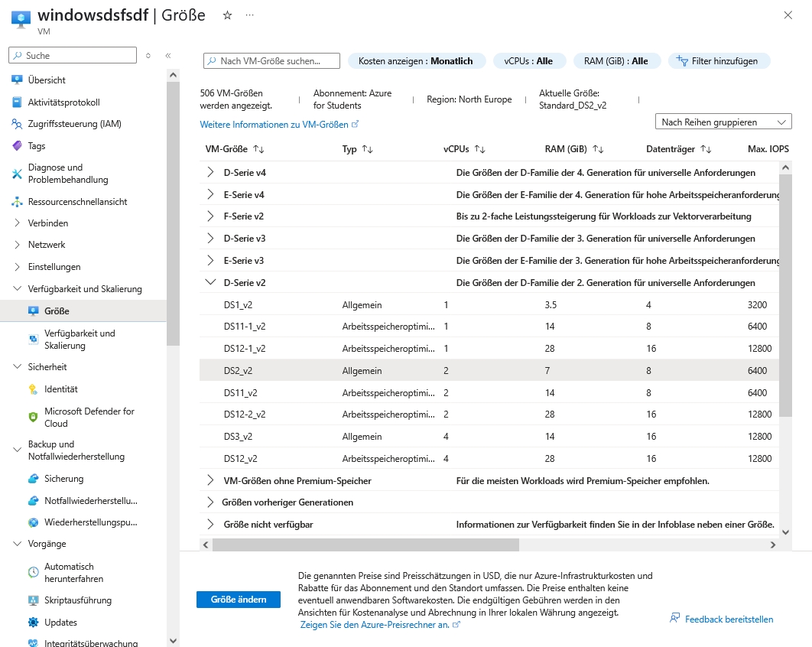
Task: Click the Filter hinzufügen pill
Action: tap(718, 61)
